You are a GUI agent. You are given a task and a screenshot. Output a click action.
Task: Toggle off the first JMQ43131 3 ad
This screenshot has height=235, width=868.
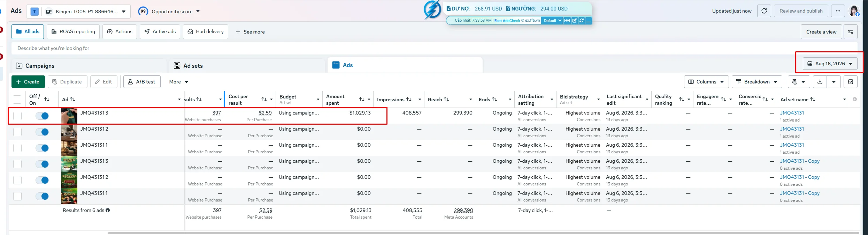pos(42,116)
